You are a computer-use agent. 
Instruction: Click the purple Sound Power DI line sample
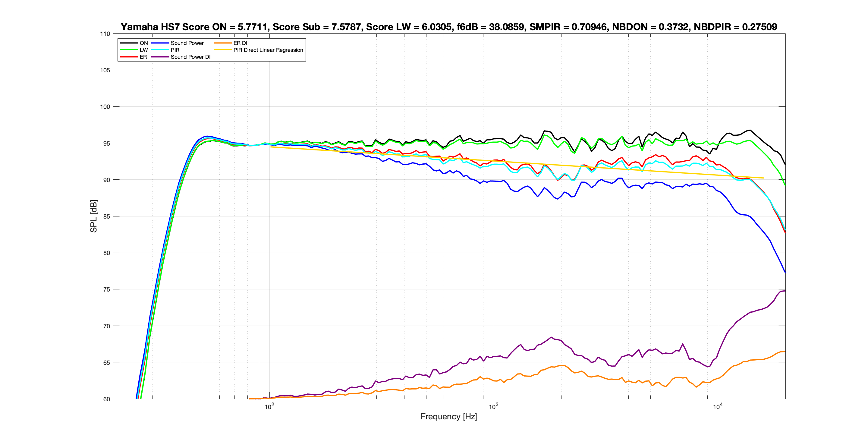pyautogui.click(x=160, y=57)
